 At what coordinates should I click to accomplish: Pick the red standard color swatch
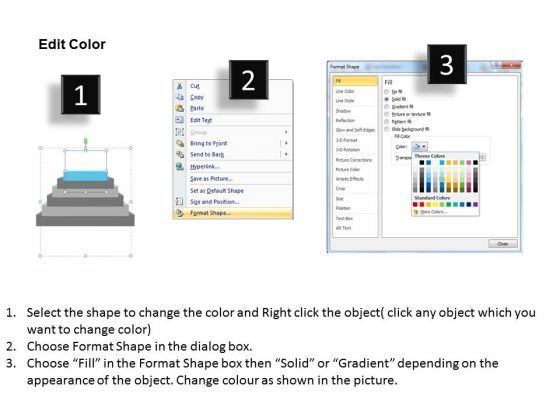422,205
